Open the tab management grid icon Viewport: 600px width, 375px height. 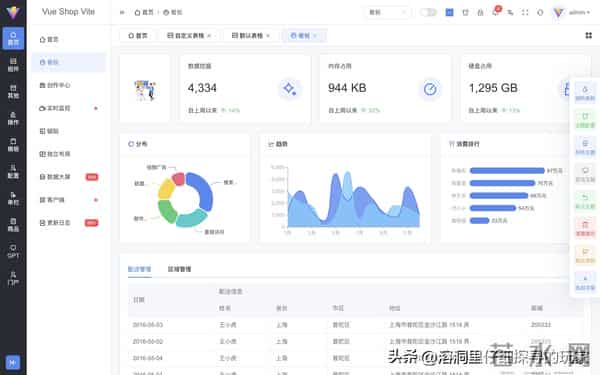click(589, 36)
